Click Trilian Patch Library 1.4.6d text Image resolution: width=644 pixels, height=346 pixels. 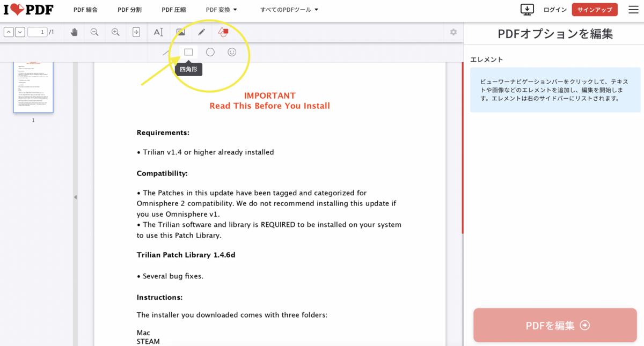click(x=186, y=255)
